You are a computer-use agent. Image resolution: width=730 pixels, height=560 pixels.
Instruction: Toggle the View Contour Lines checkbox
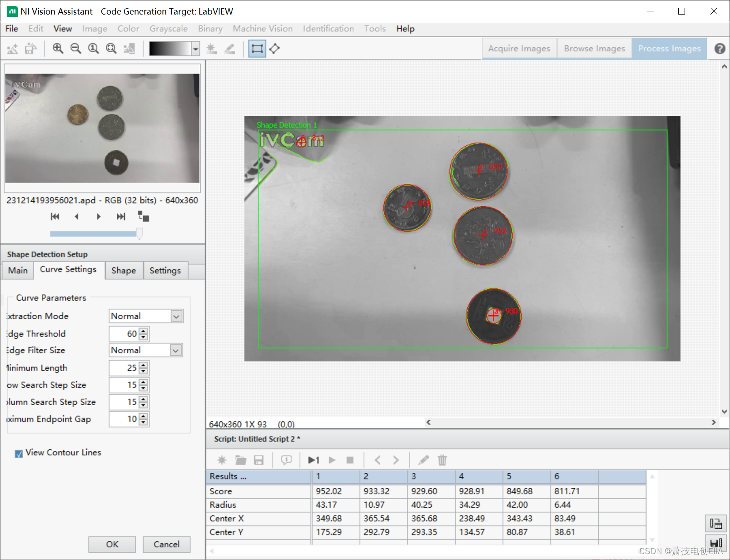pyautogui.click(x=19, y=453)
